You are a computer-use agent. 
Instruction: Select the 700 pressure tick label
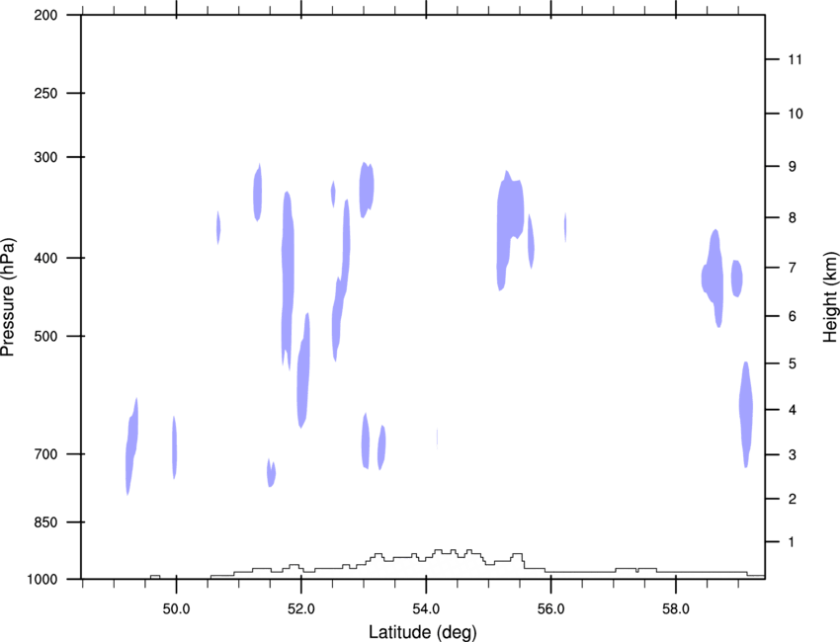45,454
